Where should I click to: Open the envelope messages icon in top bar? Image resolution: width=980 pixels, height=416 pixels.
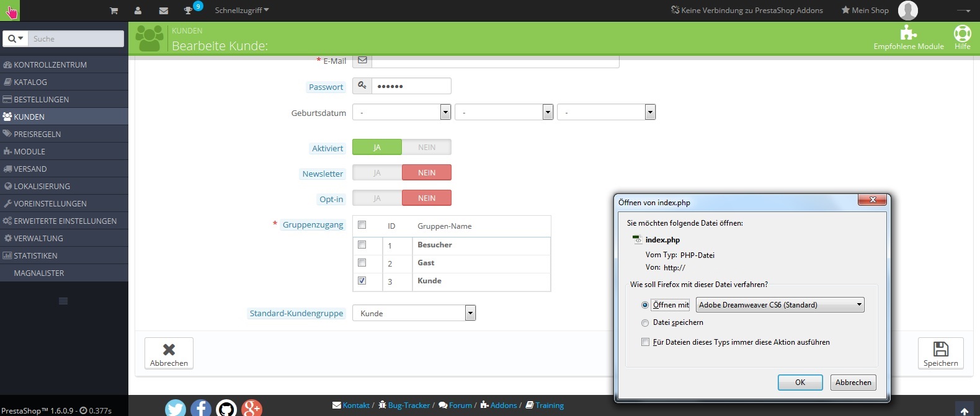(163, 11)
